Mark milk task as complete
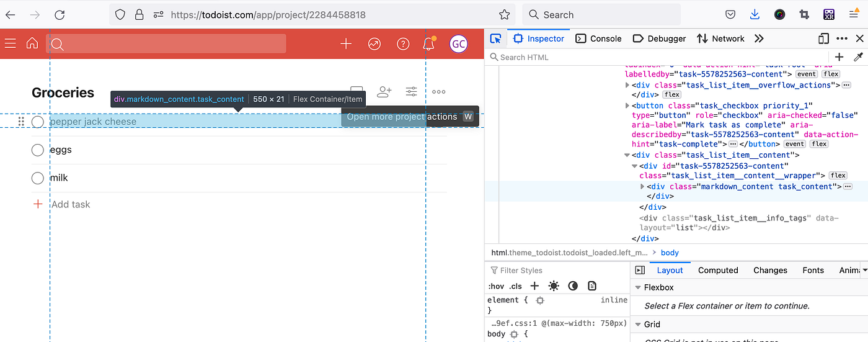Screen dimensions: 868x342 pos(38,178)
